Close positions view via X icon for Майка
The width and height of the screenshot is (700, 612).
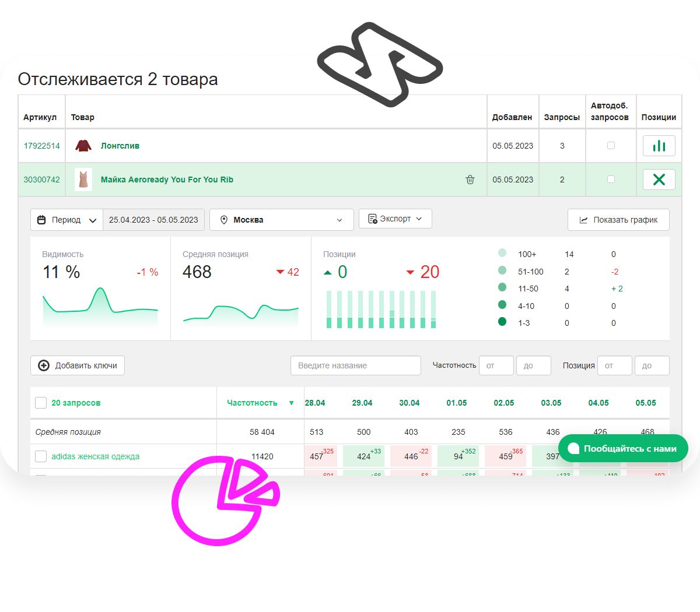659,180
